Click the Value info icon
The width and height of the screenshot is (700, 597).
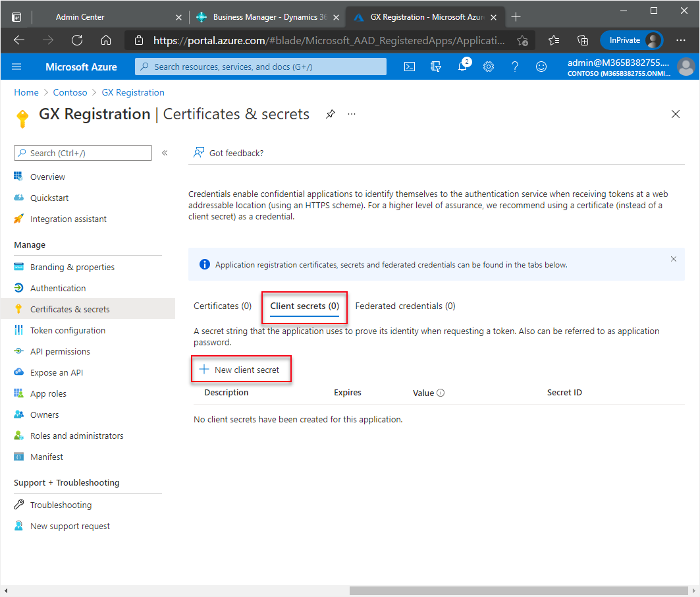pos(441,393)
